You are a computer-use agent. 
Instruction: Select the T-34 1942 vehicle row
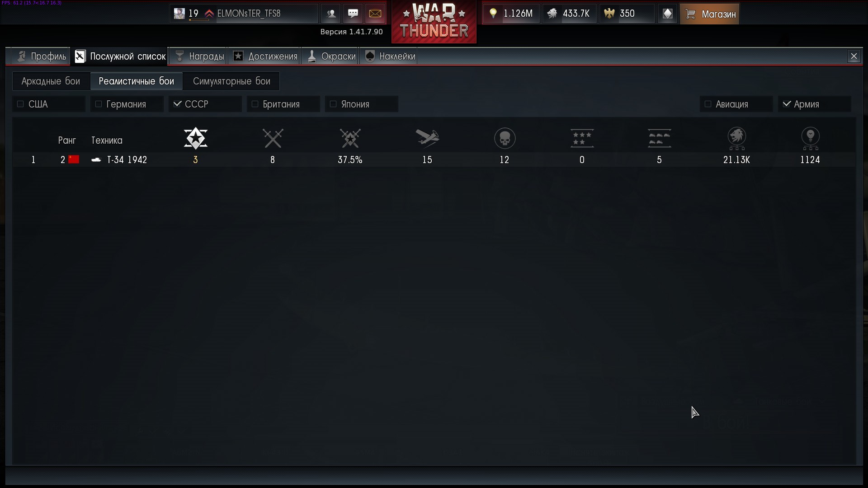click(434, 160)
